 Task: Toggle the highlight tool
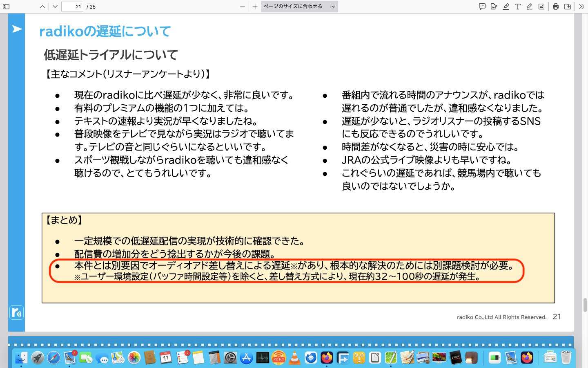506,7
